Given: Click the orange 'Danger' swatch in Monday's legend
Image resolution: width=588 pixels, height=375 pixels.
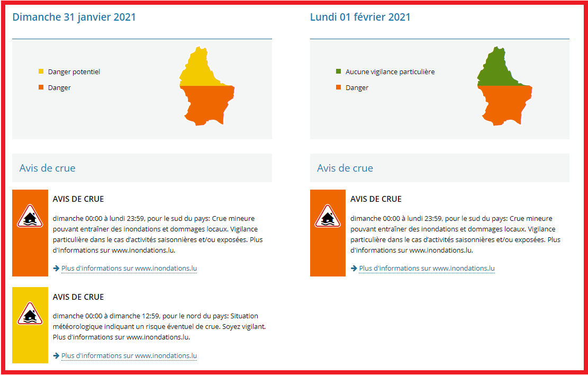Looking at the screenshot, I should pos(339,88).
